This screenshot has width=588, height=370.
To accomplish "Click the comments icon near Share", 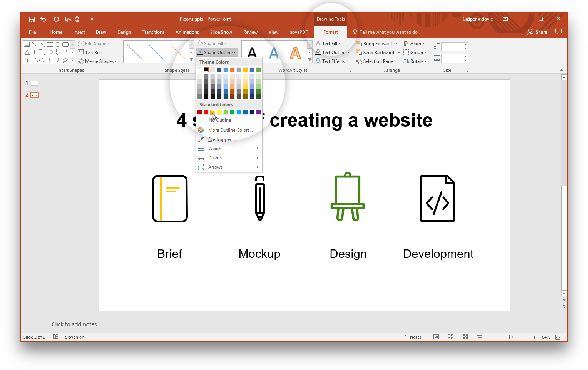I will pos(558,32).
